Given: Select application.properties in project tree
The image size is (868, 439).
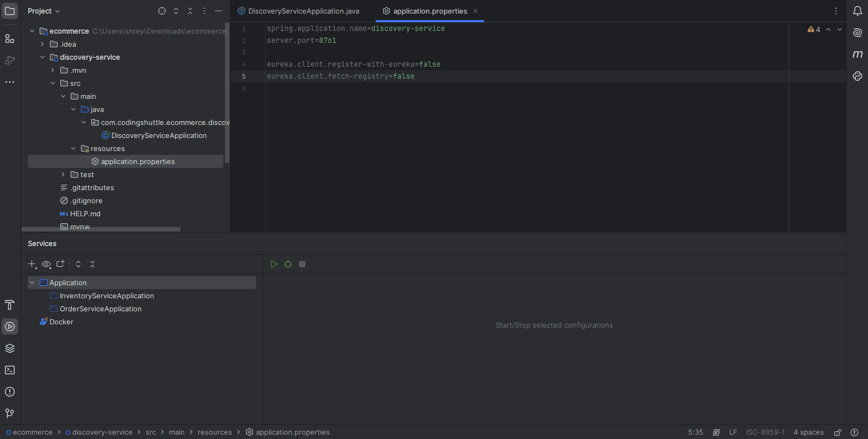Looking at the screenshot, I should coord(126,161).
